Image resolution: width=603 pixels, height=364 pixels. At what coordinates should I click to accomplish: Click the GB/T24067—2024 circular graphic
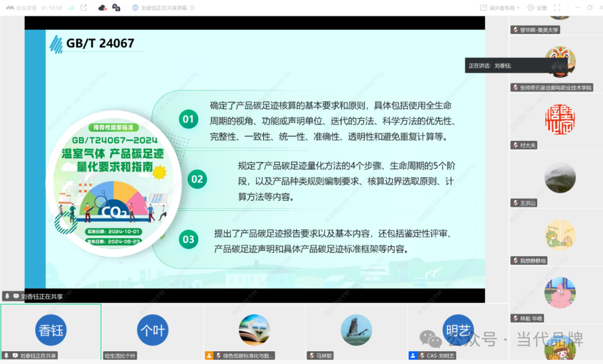click(x=114, y=183)
